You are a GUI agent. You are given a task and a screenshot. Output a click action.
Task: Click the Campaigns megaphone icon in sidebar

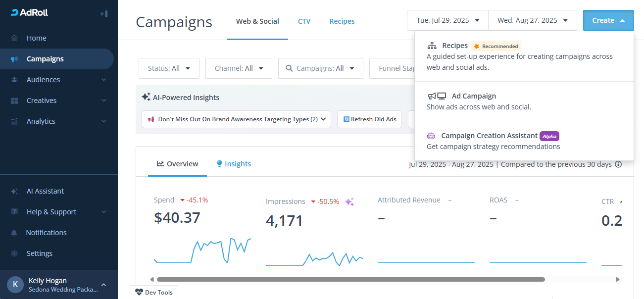tap(14, 59)
